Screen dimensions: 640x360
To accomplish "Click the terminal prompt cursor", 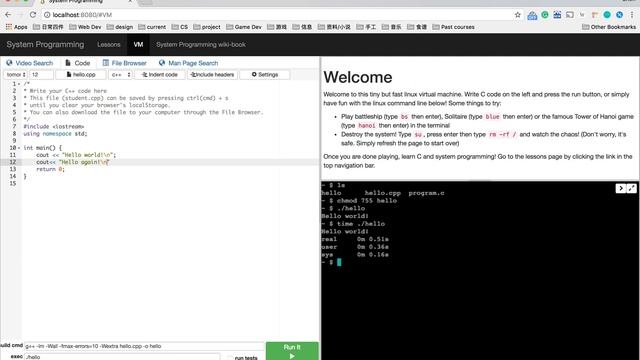I will [339, 262].
